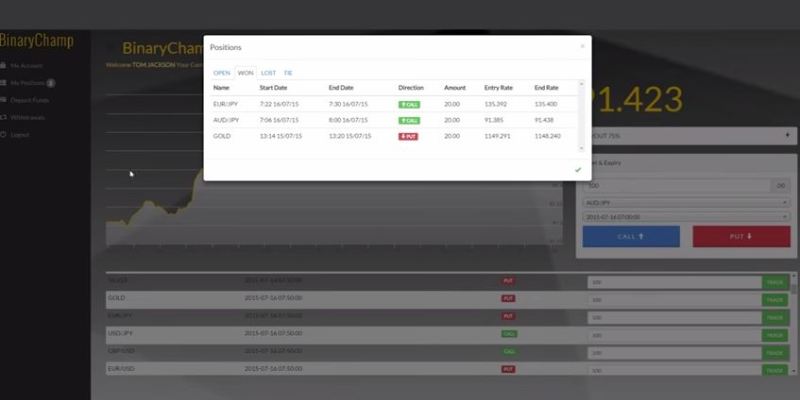Screen dimensions: 800x400
Task: Click PUT badge in EUR/USD row
Action: pos(508,369)
